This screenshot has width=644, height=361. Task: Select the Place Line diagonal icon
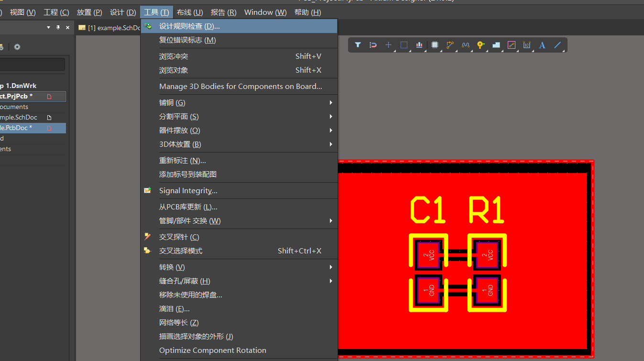click(557, 45)
